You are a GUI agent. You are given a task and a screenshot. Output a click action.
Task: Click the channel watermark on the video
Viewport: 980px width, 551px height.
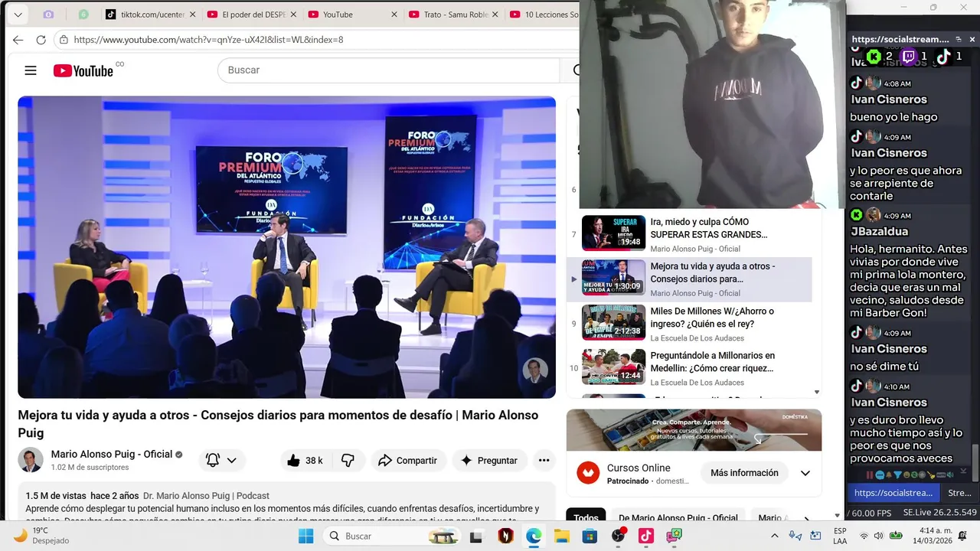click(534, 371)
